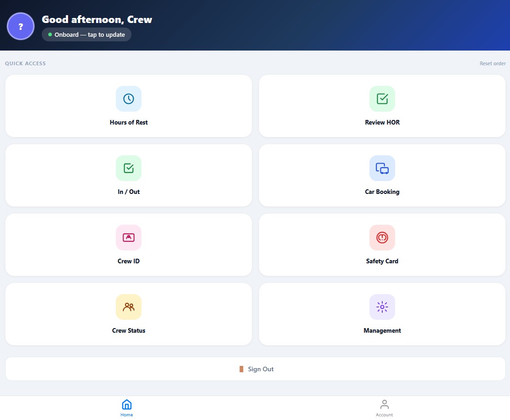
Task: Tap the Onboard status pill to update
Action: tap(86, 34)
